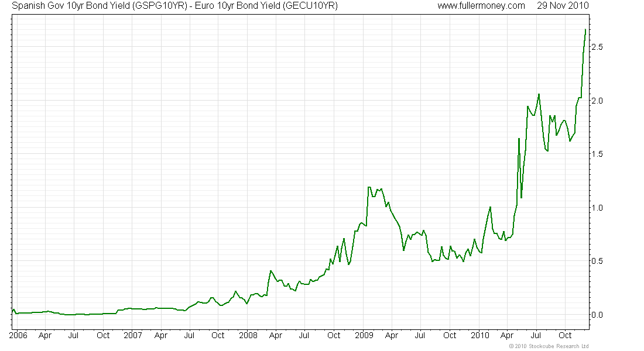Viewport: 644px width, 351px height.
Task: Click the chart title 'Spanish Gov 10yr Bond Yield (GSPG10YR)'
Action: [x=100, y=6]
